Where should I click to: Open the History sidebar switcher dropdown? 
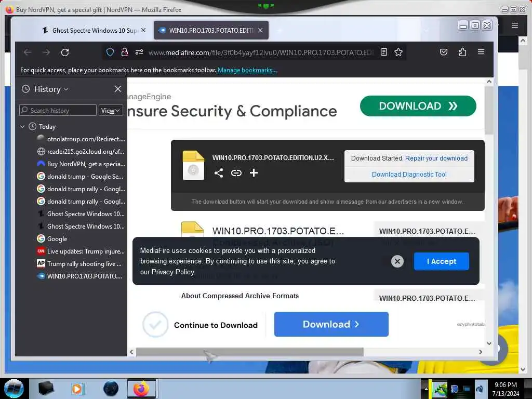pos(51,89)
